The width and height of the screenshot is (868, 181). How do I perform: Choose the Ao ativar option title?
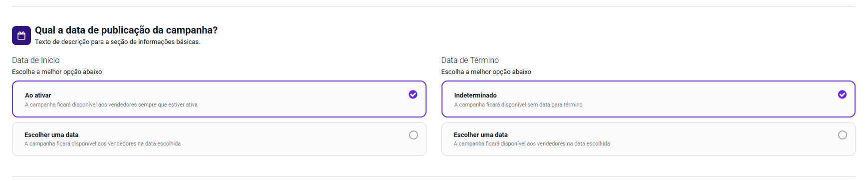coord(38,95)
